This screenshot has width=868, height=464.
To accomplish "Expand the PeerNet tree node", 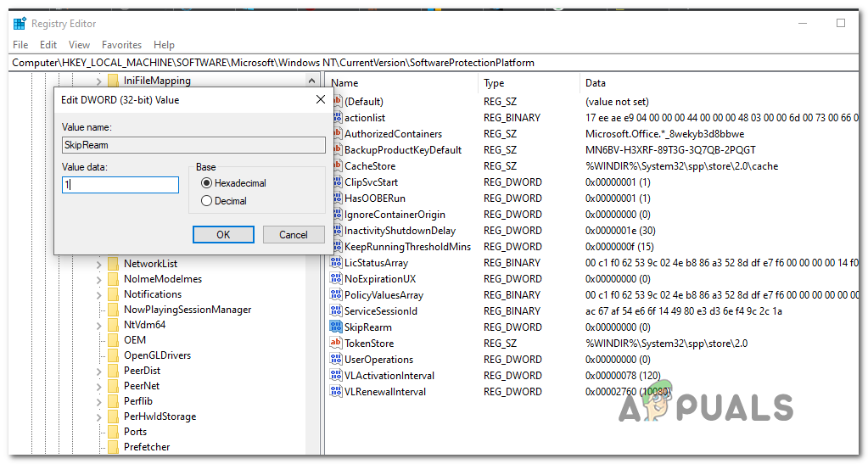I will tap(99, 387).
